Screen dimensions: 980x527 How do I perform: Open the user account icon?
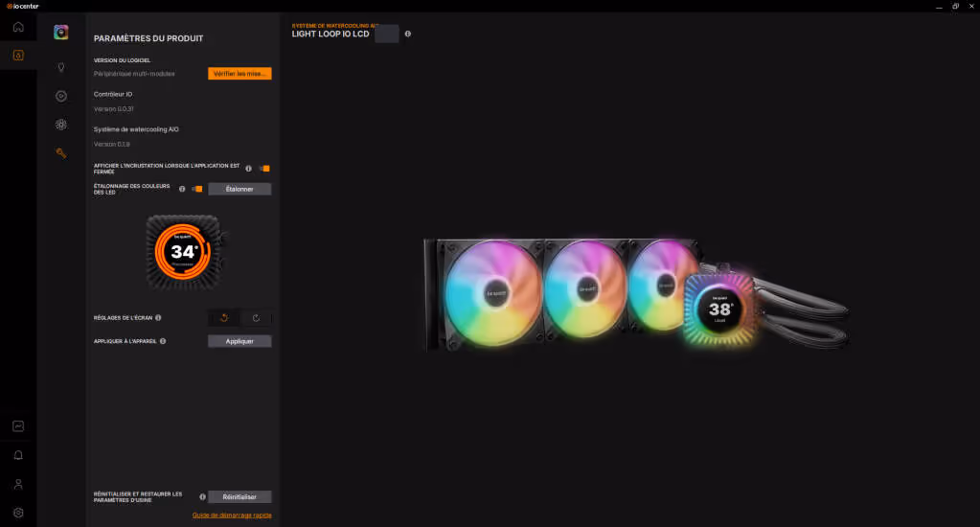coord(18,484)
